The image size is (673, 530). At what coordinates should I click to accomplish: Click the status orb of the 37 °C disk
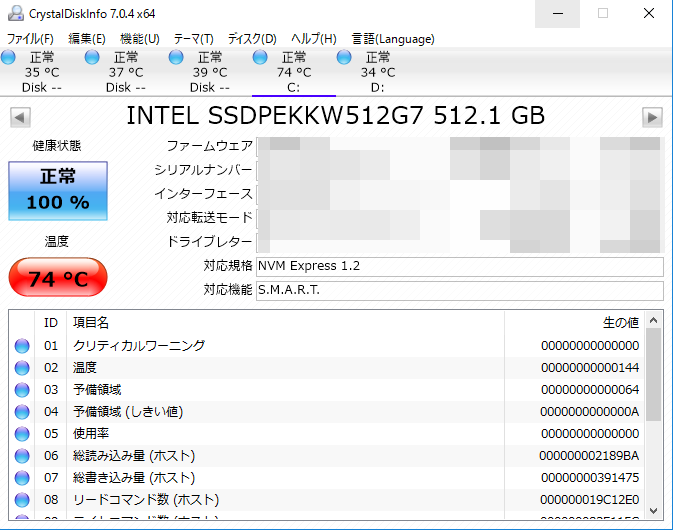(x=92, y=57)
